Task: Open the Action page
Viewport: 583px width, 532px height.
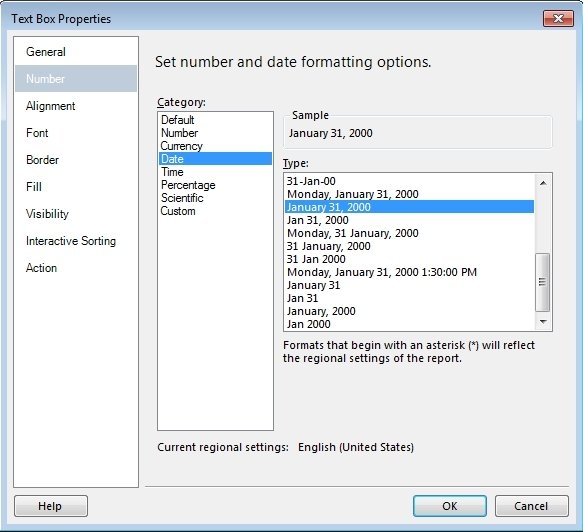Action: click(x=76, y=268)
